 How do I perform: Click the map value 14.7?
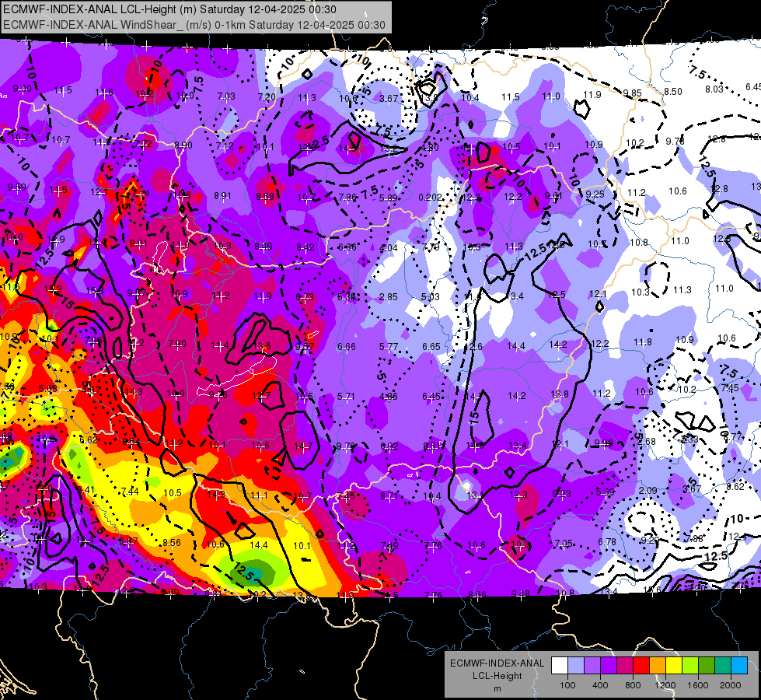click(303, 446)
